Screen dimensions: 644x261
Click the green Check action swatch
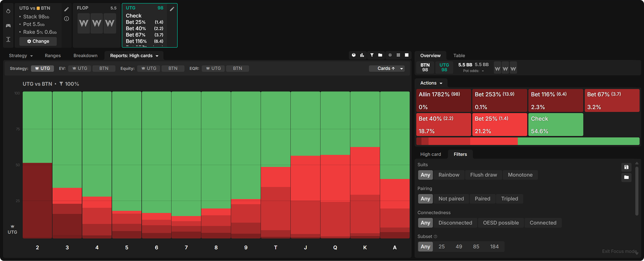(x=555, y=125)
